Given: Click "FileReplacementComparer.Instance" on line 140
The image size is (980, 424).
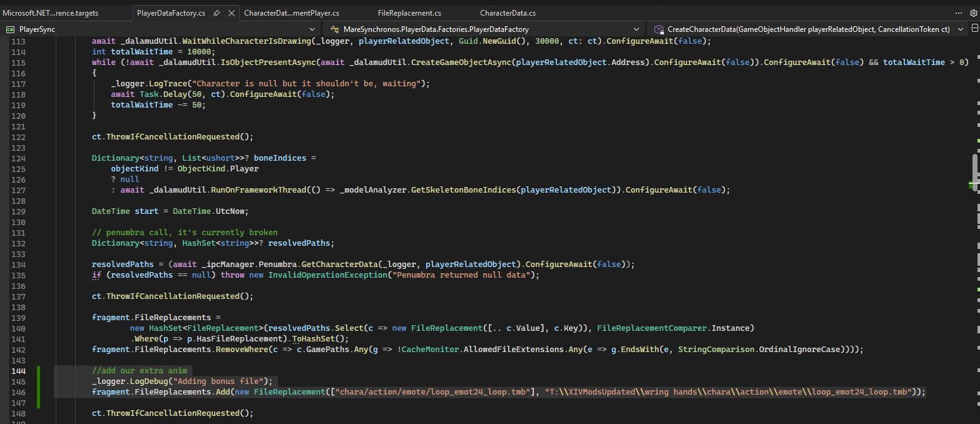Looking at the screenshot, I should point(674,328).
